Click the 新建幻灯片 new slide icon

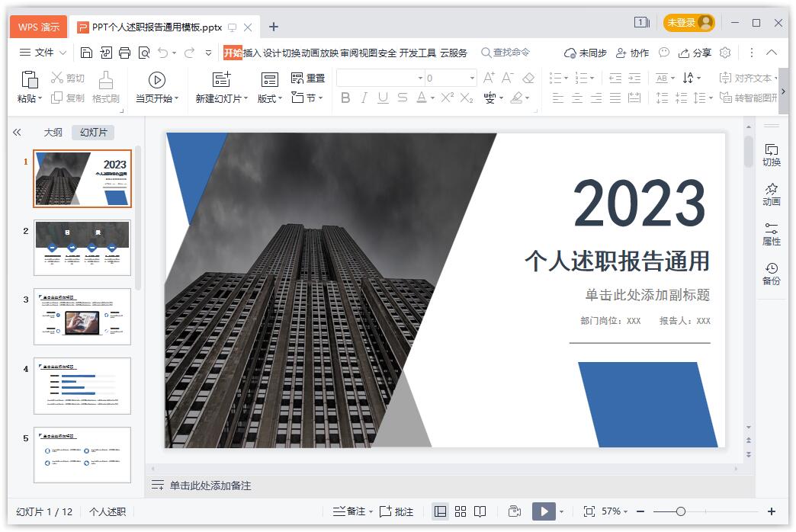coord(221,80)
